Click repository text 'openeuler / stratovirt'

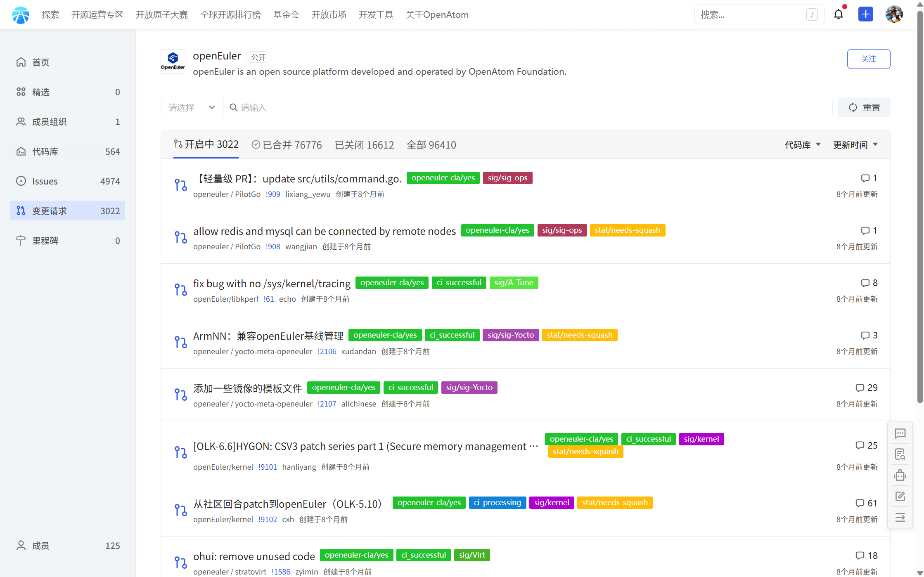(x=230, y=572)
